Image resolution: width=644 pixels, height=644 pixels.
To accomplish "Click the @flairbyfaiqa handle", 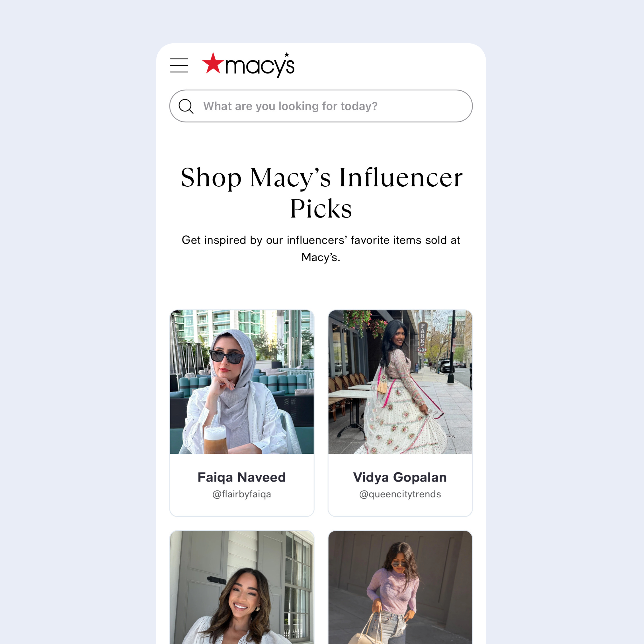I will (x=242, y=494).
